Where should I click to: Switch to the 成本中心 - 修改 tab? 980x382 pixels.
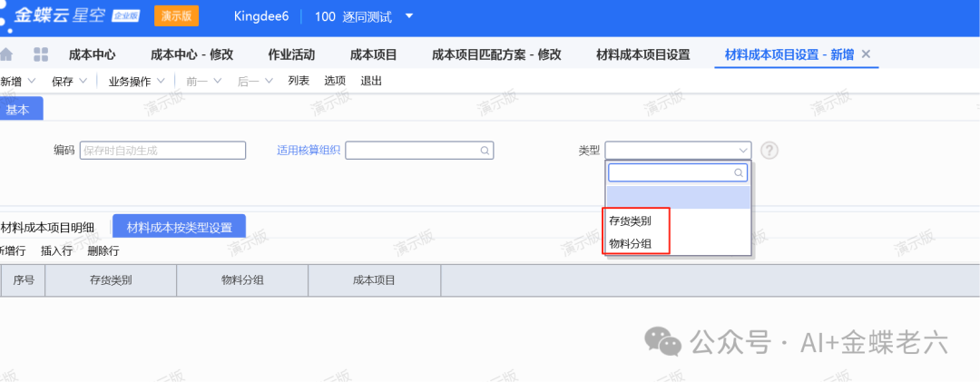[x=191, y=54]
